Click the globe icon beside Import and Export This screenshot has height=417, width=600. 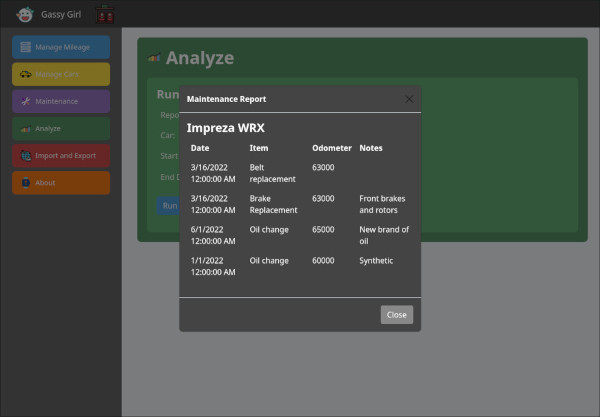[26, 156]
